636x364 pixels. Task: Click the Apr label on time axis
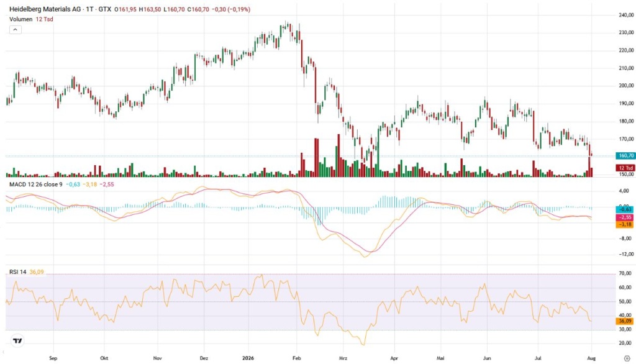(x=394, y=358)
